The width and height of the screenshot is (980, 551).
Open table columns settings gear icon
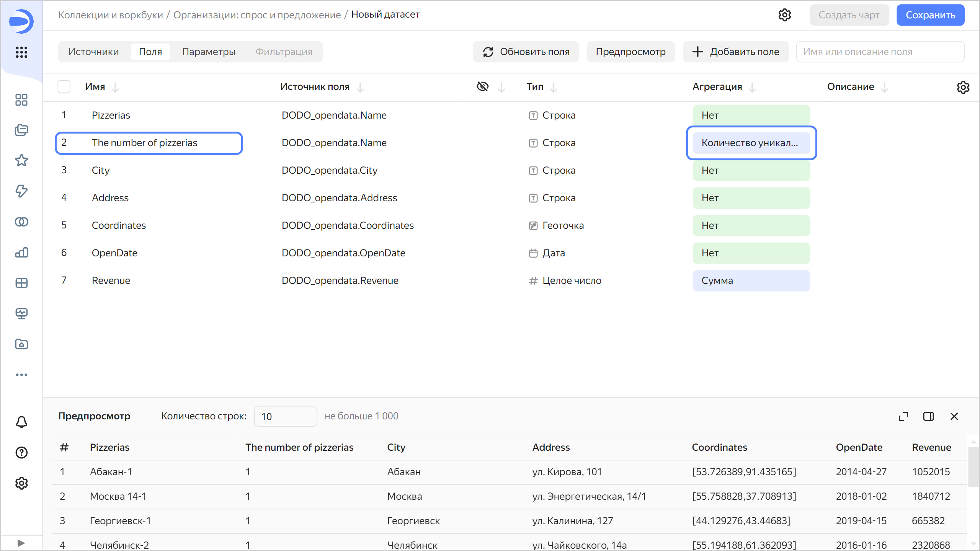pos(963,87)
